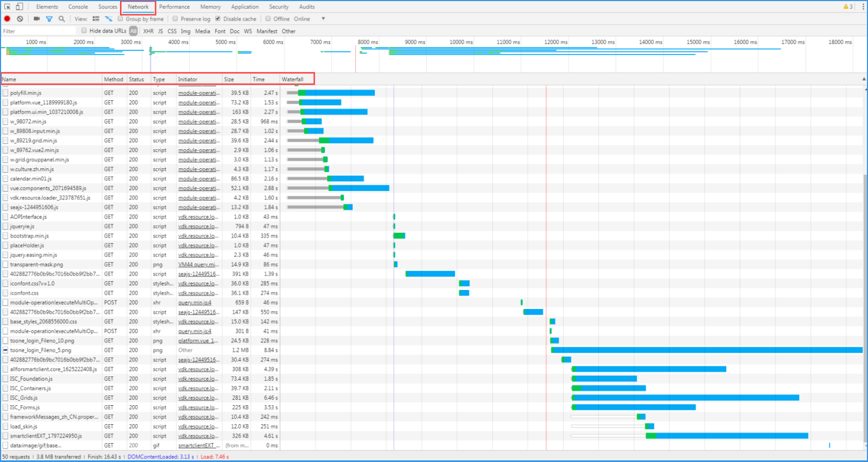The width and height of the screenshot is (868, 462).
Task: Filter requests by Doc type
Action: (x=235, y=31)
